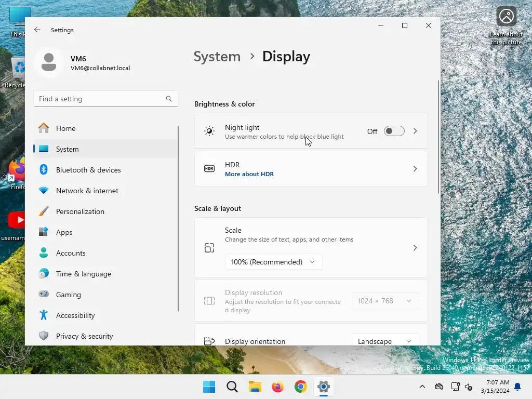
Task: Open the 1024 × 768 resolution dropdown
Action: (385, 301)
